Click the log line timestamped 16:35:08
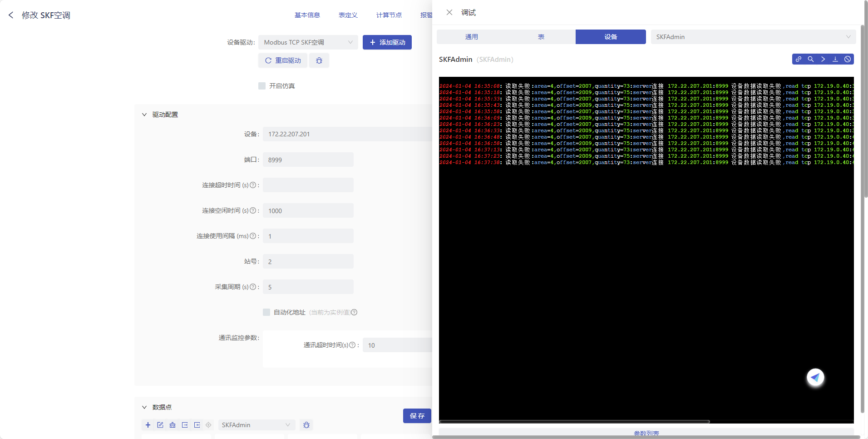The width and height of the screenshot is (868, 439). click(646, 86)
